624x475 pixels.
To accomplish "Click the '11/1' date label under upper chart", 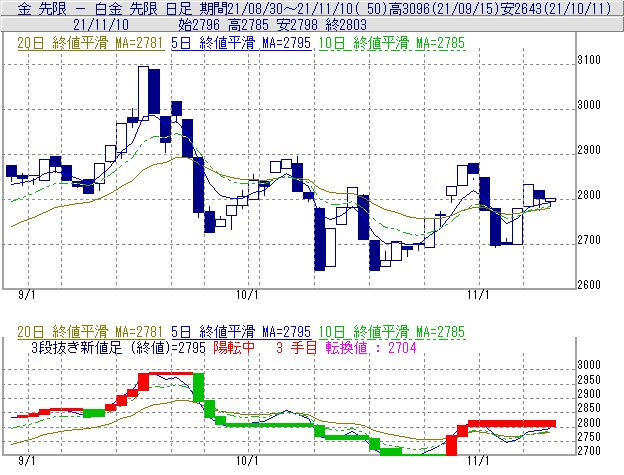I will 478,295.
